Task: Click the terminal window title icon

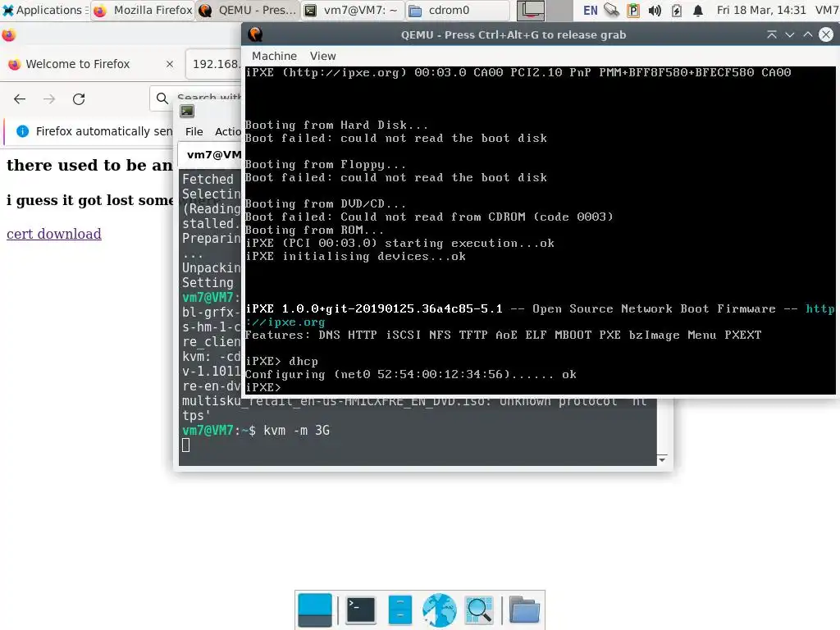Action: coord(187,111)
